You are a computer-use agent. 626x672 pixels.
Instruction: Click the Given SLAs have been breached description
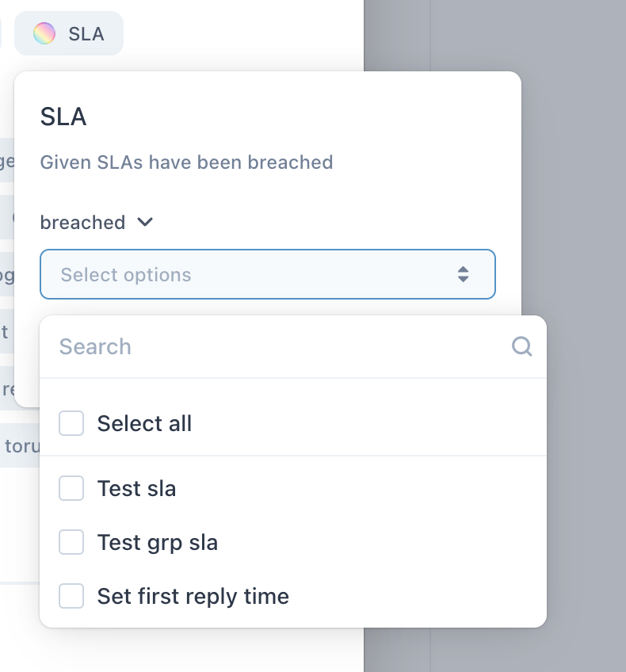[x=186, y=162]
